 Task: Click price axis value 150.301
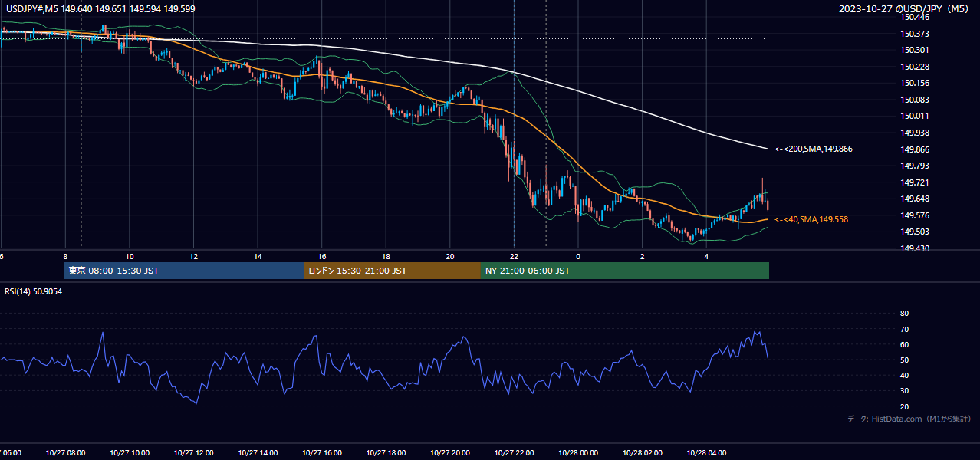pyautogui.click(x=914, y=50)
